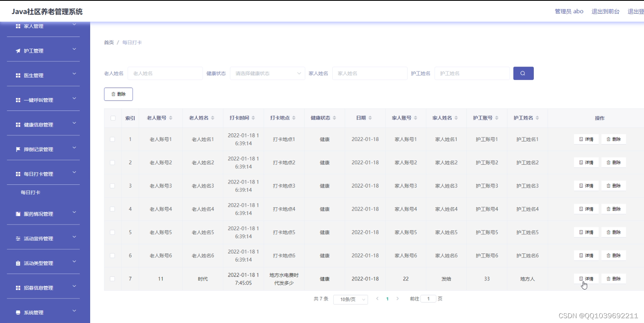Check the row 3 checkbox

[113, 186]
